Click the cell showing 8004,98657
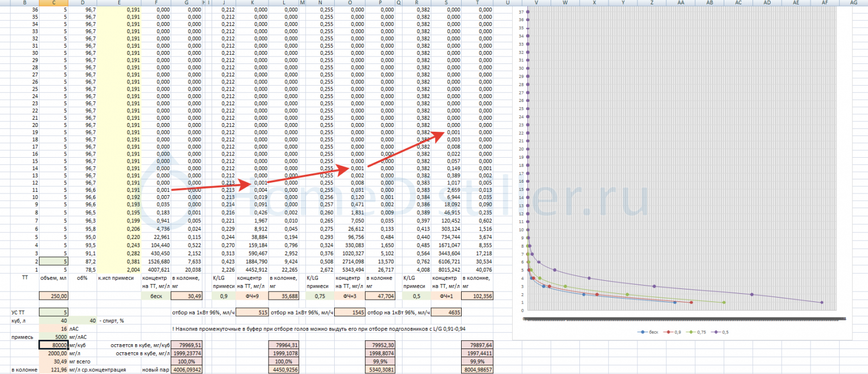 tap(477, 370)
